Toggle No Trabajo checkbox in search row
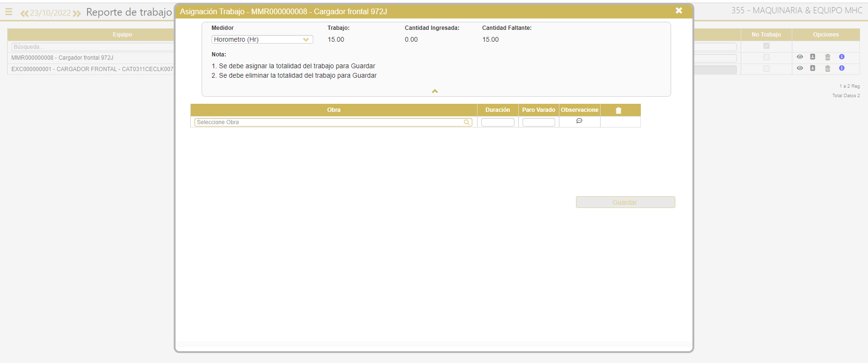 coord(766,46)
